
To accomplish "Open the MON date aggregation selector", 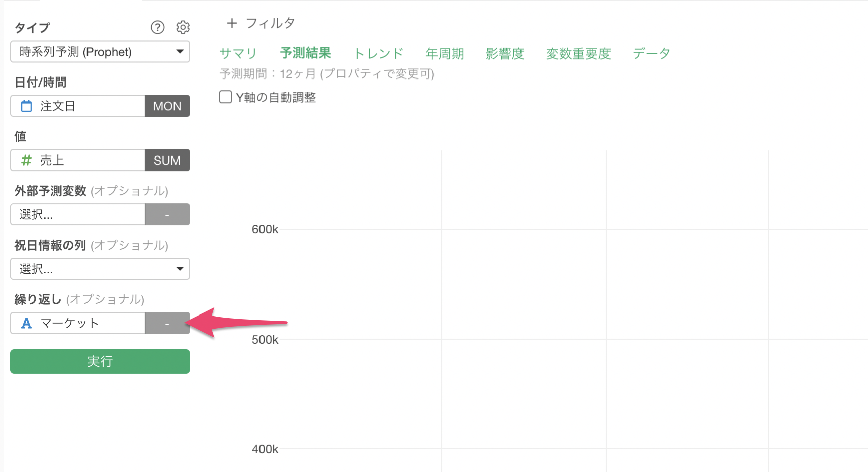I will (x=167, y=106).
